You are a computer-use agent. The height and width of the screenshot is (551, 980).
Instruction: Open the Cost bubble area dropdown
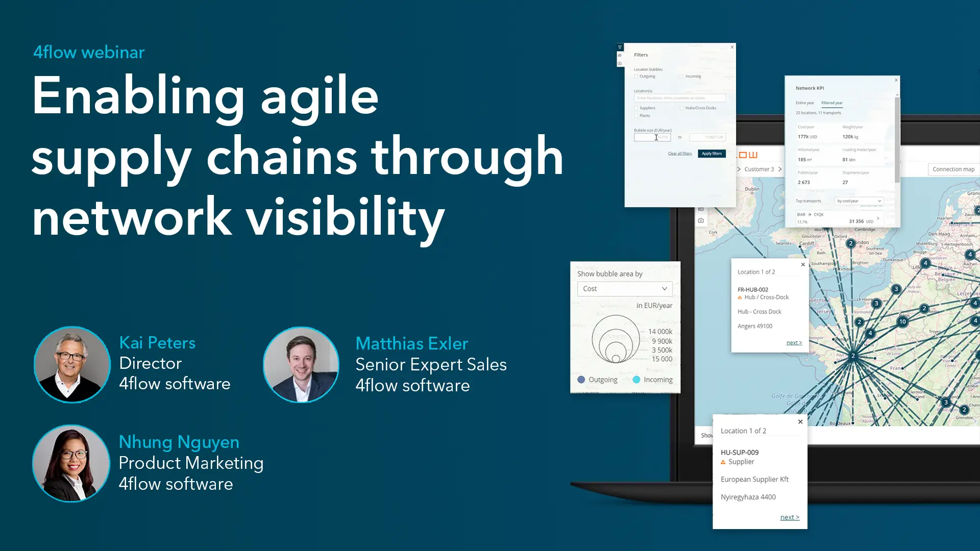point(625,289)
